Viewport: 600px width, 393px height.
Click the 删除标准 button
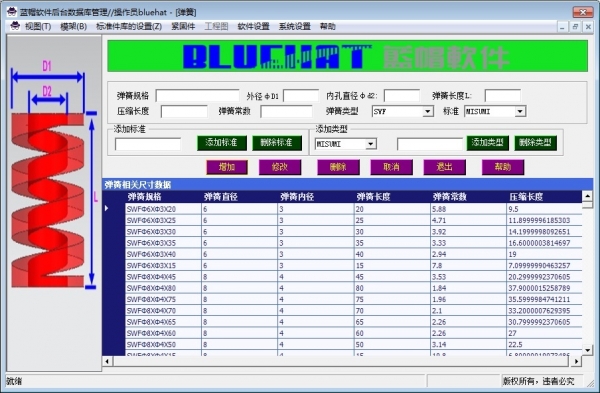tap(277, 143)
